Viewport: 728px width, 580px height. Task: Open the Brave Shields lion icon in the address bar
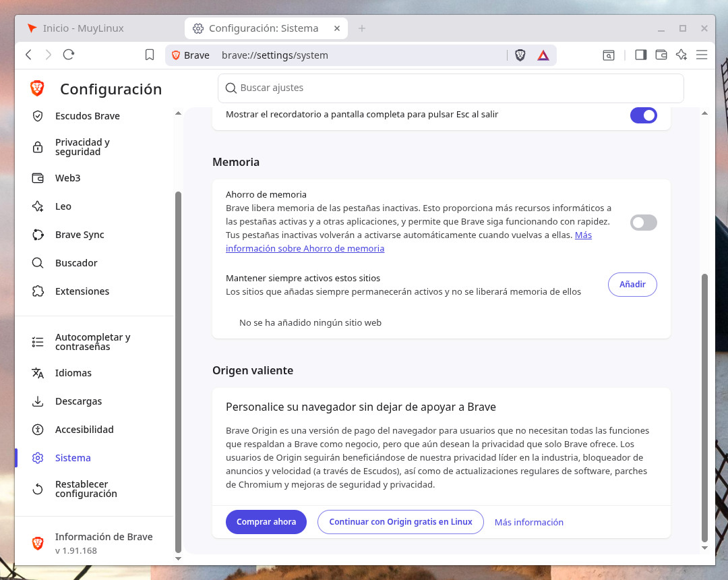(520, 55)
